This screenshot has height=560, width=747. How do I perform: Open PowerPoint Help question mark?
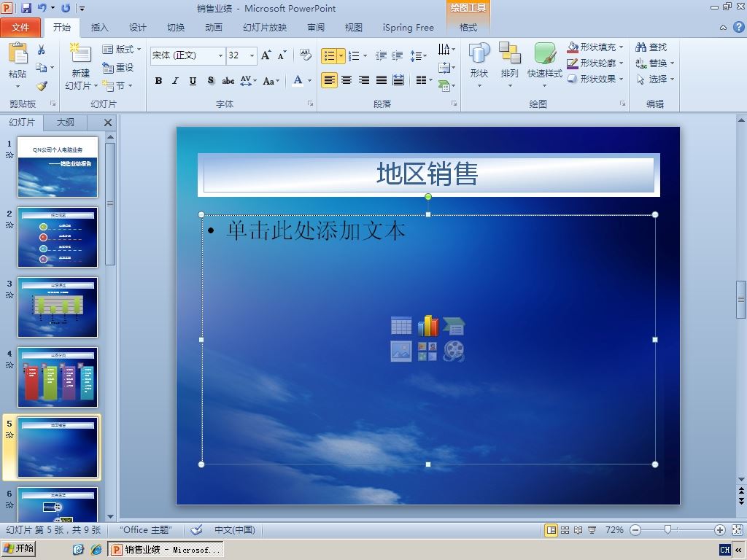738,27
